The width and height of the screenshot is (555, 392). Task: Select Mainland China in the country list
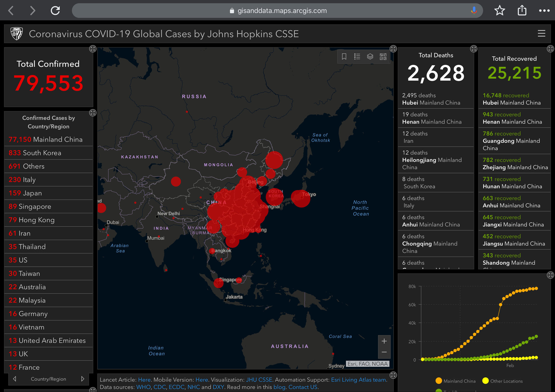[x=48, y=139]
